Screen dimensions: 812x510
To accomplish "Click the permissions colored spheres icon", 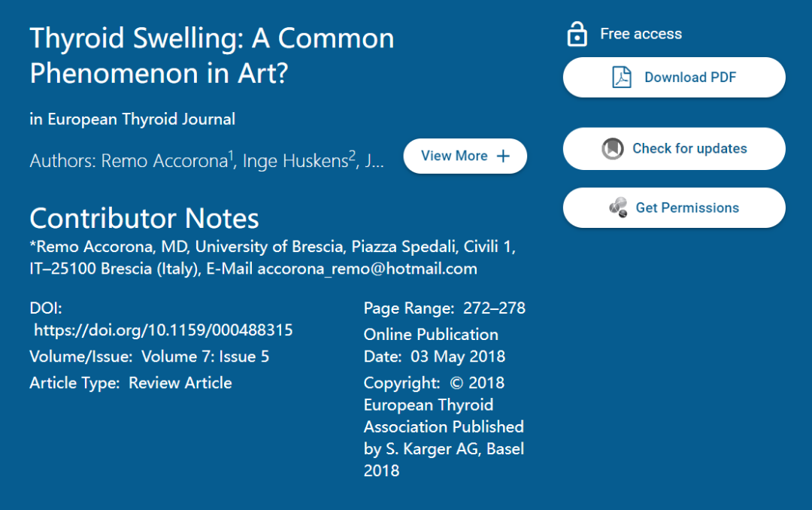I will pyautogui.click(x=618, y=208).
